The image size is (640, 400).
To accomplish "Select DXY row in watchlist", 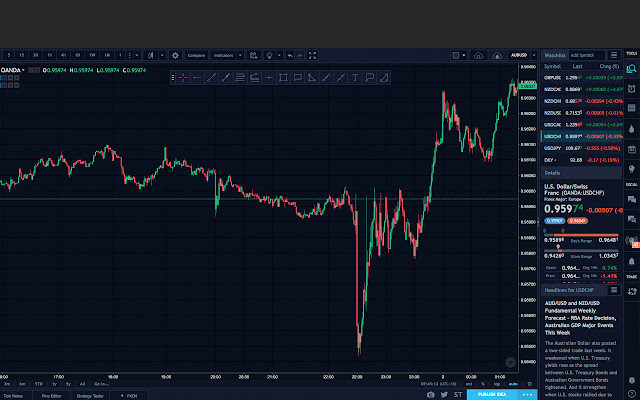I will click(582, 160).
